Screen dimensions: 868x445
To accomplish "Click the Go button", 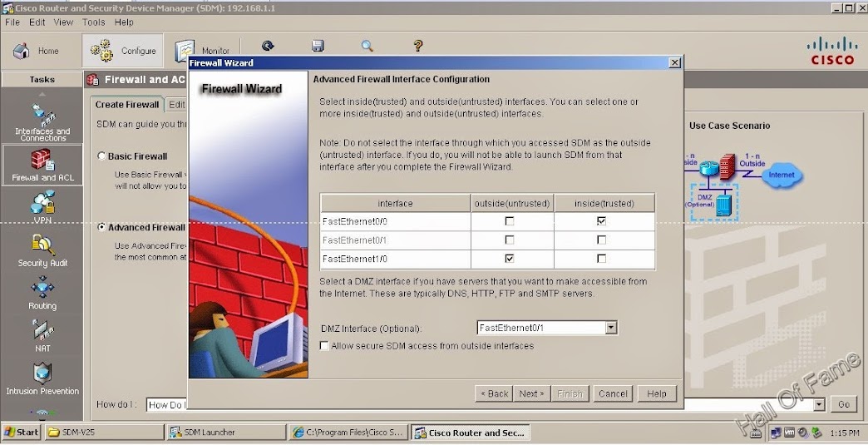I will (844, 404).
